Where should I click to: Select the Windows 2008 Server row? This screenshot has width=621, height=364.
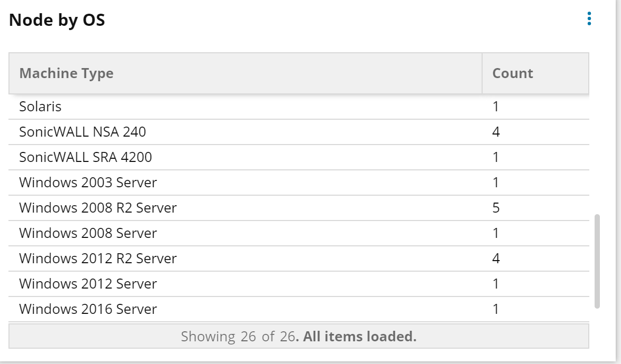[299, 233]
